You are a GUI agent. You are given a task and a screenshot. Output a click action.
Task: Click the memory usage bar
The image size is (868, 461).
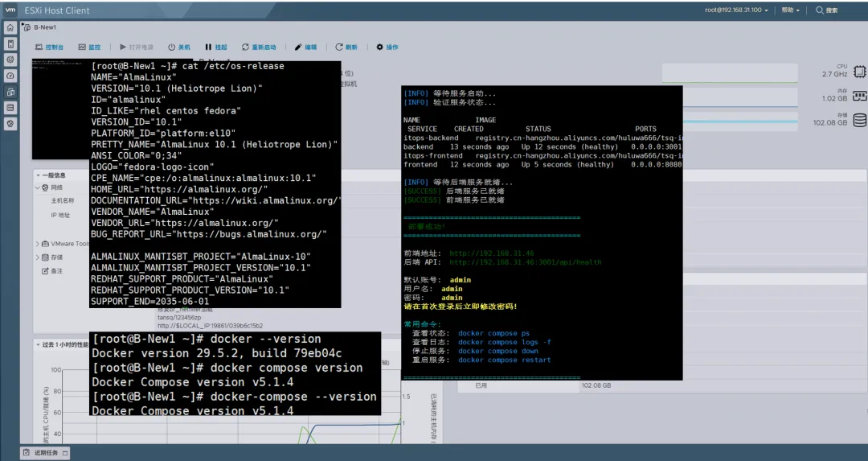tap(740, 97)
